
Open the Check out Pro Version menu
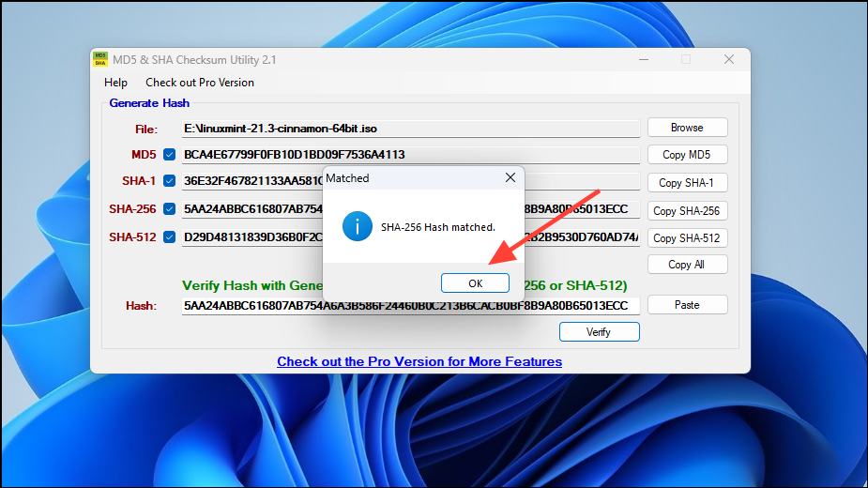coord(200,83)
